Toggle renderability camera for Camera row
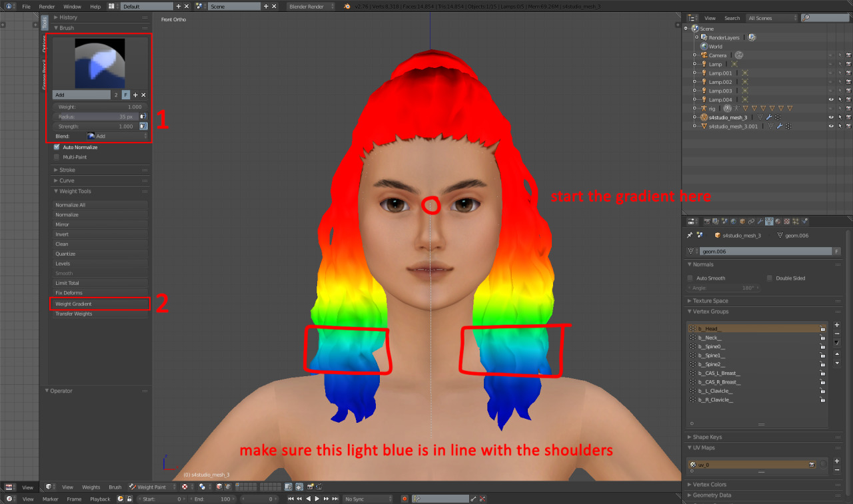This screenshot has width=853, height=504. [x=848, y=55]
